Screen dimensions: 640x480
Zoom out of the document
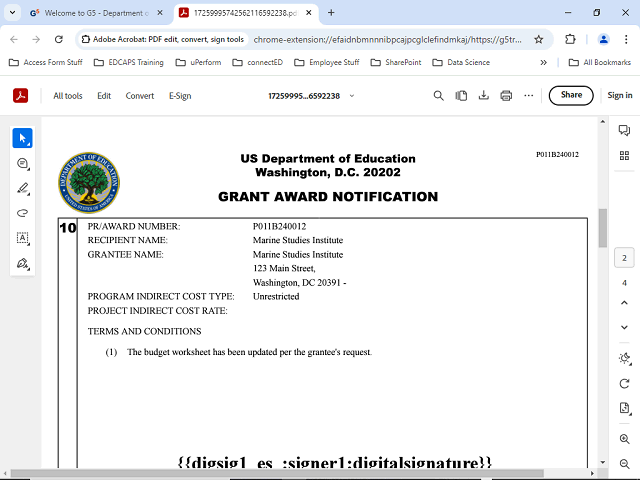pyautogui.click(x=624, y=464)
